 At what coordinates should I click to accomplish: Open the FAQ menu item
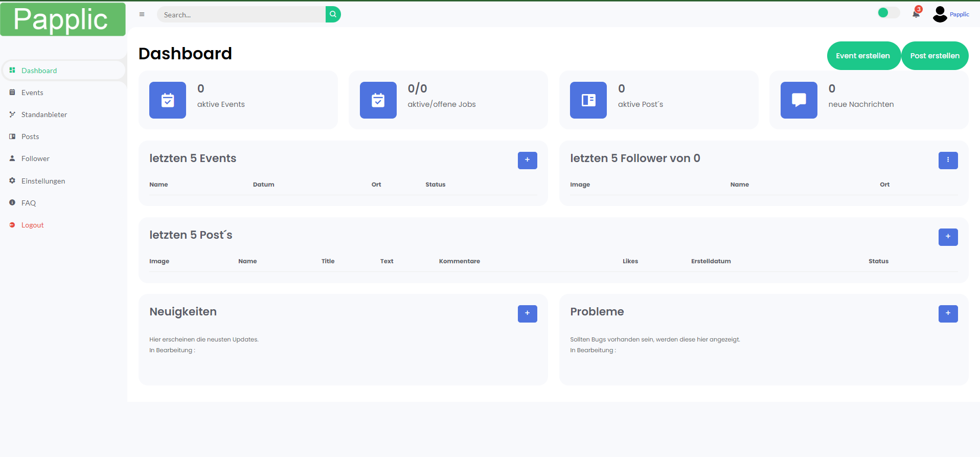[x=64, y=203]
